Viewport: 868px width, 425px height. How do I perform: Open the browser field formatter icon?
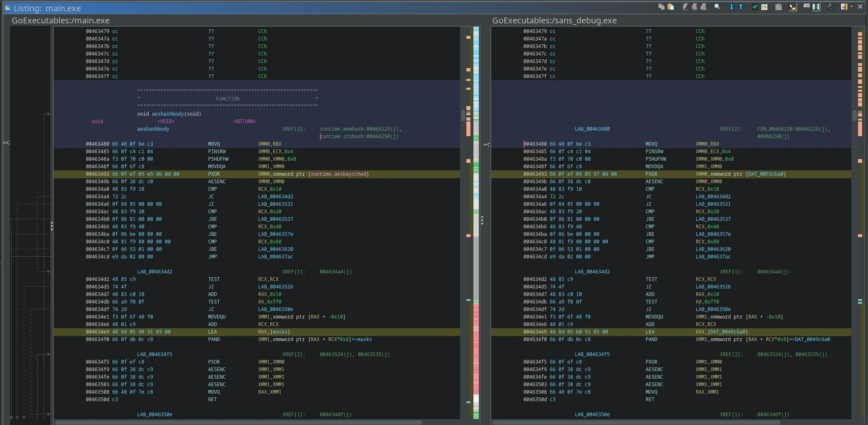point(844,7)
